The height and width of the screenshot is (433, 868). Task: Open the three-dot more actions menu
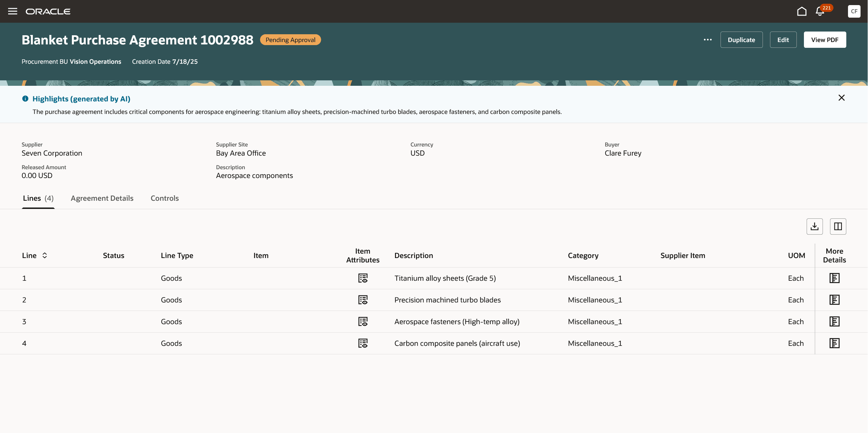click(x=708, y=40)
